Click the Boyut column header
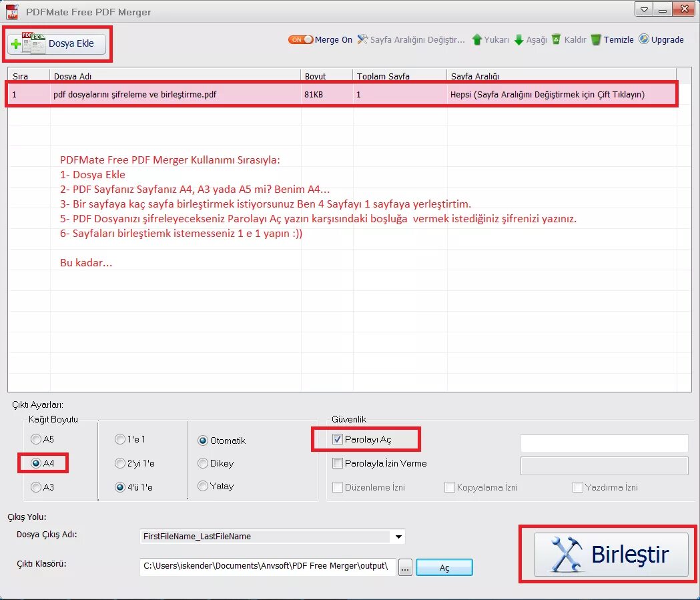 point(327,75)
